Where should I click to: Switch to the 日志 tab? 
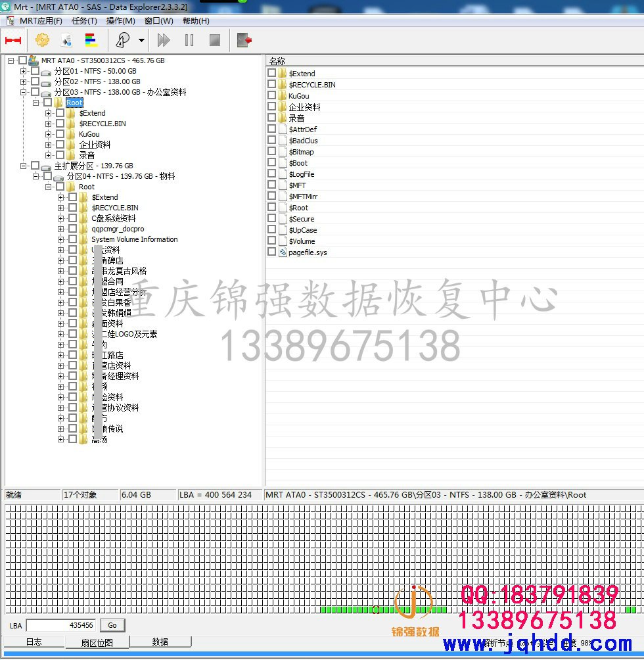34,642
